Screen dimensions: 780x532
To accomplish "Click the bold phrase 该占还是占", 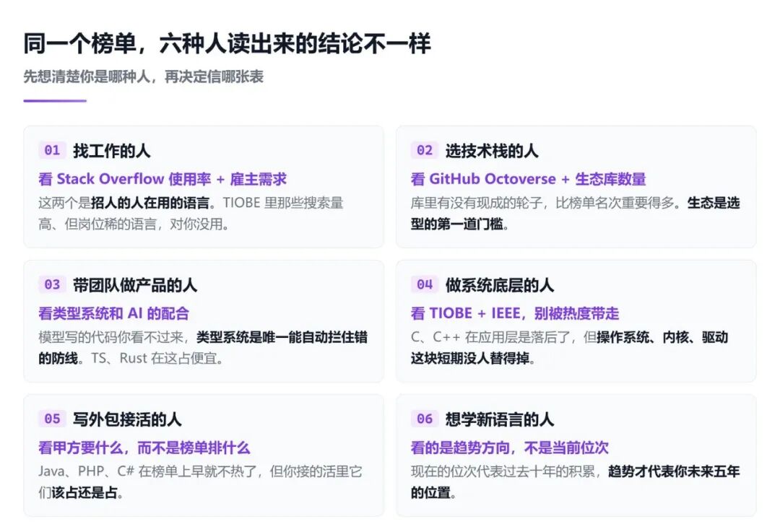I will pyautogui.click(x=84, y=493).
